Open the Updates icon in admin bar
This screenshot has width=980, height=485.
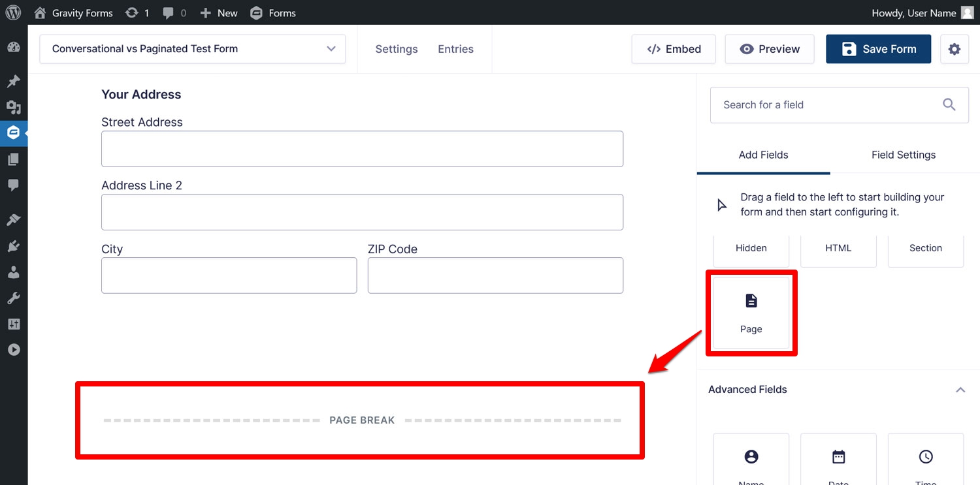point(137,12)
